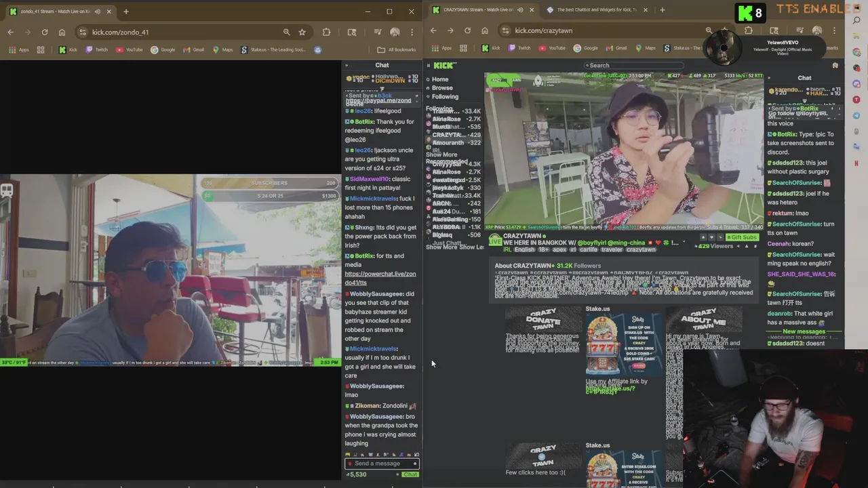Expand the stream title dropdown chevron
Screen dimensions: 868x488
tap(683, 243)
